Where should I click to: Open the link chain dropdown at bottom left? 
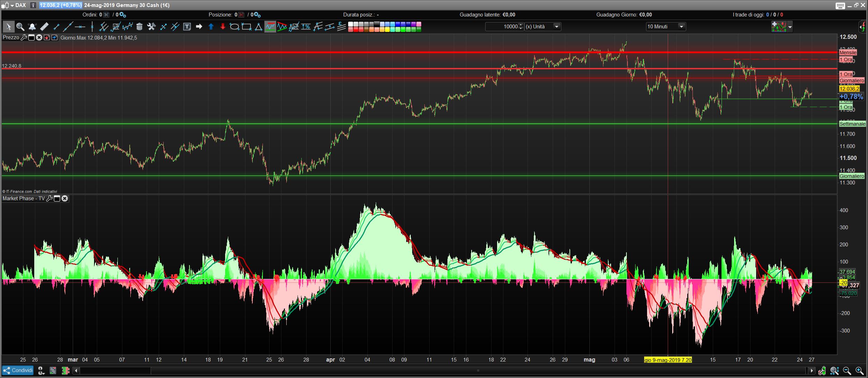click(41, 370)
